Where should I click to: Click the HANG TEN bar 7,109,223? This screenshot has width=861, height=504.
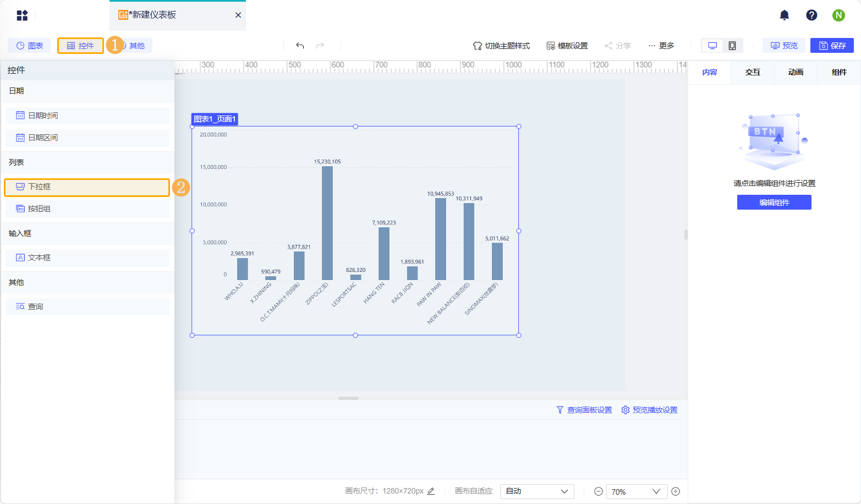click(384, 254)
